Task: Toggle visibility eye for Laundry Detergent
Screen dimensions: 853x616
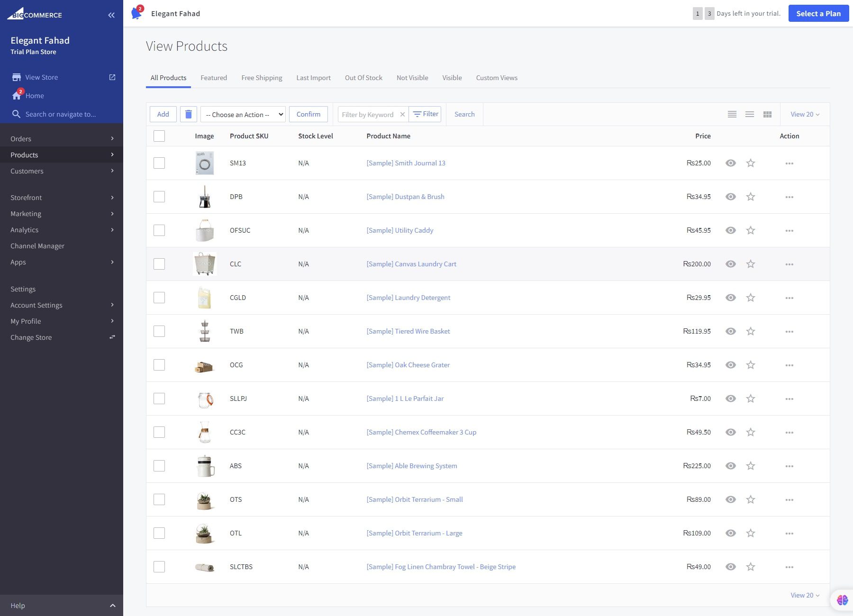Action: click(731, 298)
